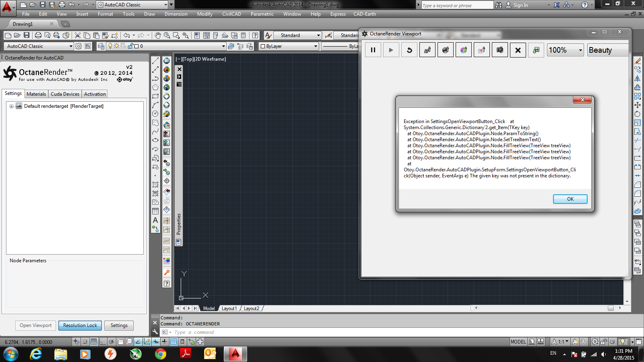Open Internet Explorer from the taskbar
This screenshot has height=362, width=644.
click(36, 354)
